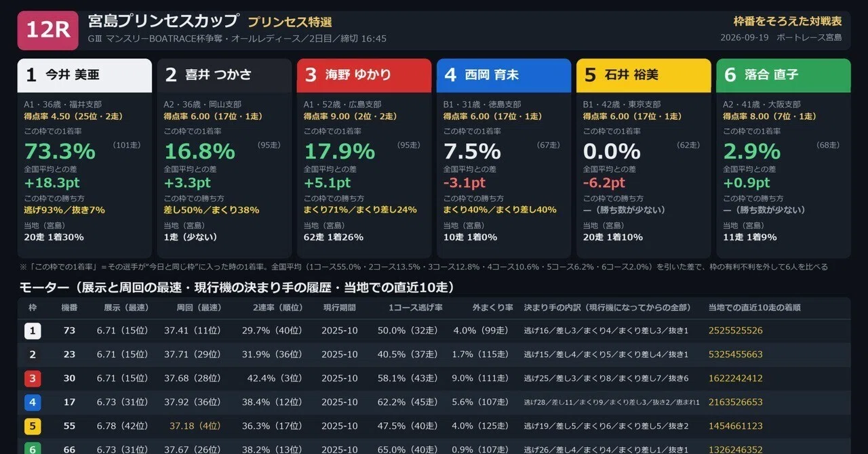868x454 pixels.
Task: Click the 宮島プリンセスカップ race title
Action: (163, 21)
